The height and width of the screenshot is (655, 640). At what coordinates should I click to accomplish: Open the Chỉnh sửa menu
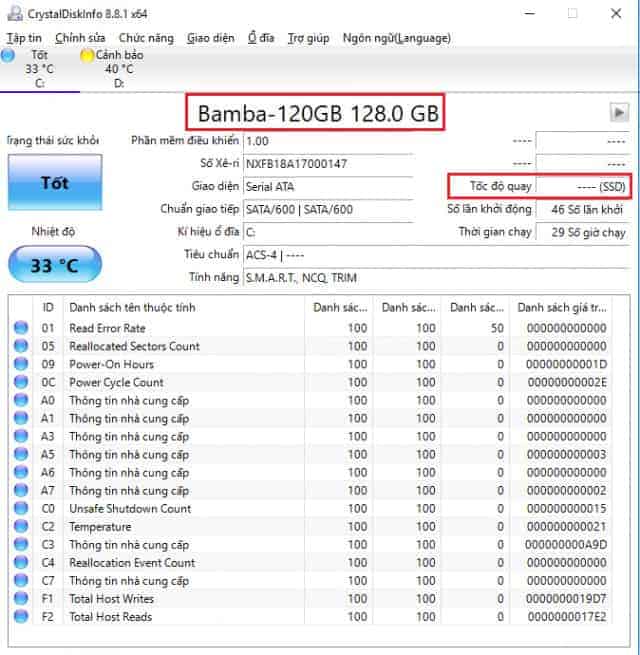(x=80, y=38)
